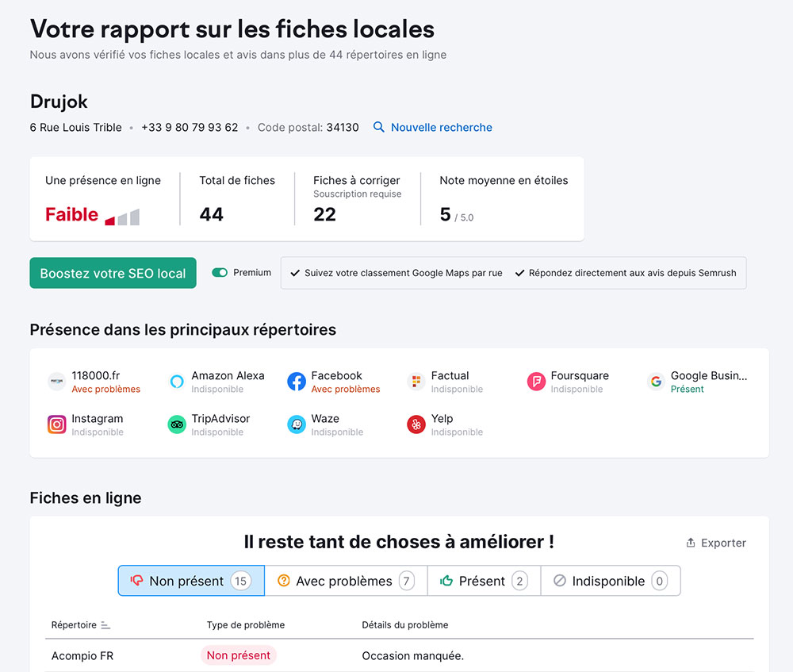
Task: Click the Google Business logo icon
Action: [656, 382]
